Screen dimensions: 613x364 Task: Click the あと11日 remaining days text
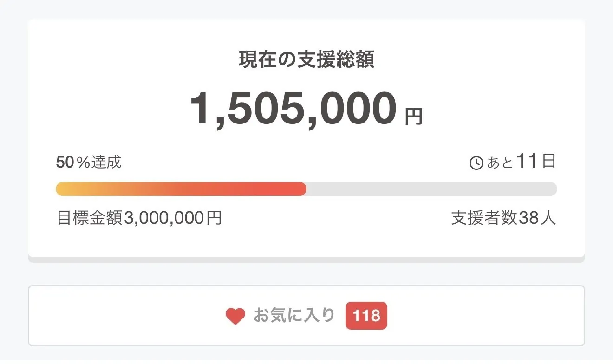coord(521,162)
